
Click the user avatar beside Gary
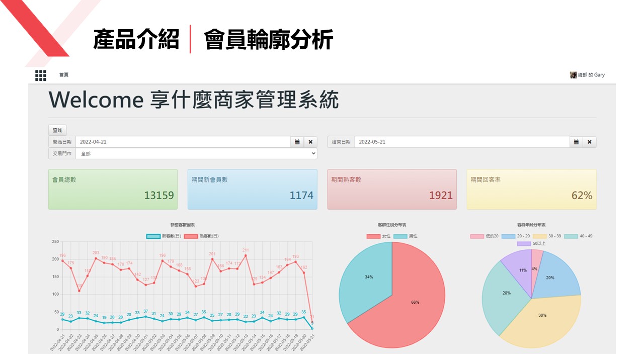573,75
